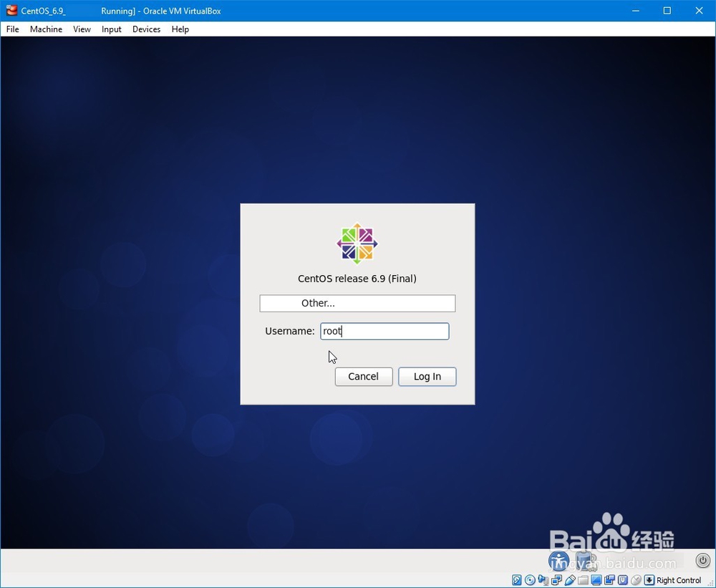Viewport: 716px width, 588px height.
Task: Click the keyboard capture host key icon
Action: (x=649, y=580)
